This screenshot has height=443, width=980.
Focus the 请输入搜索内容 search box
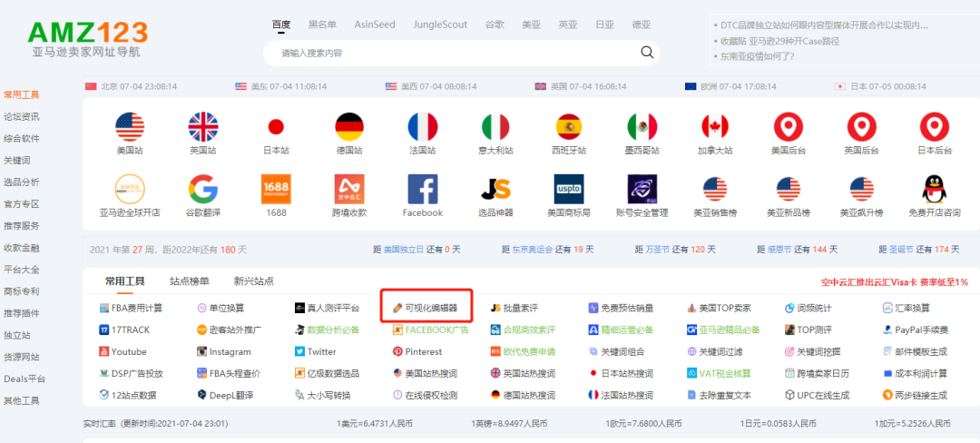click(461, 54)
